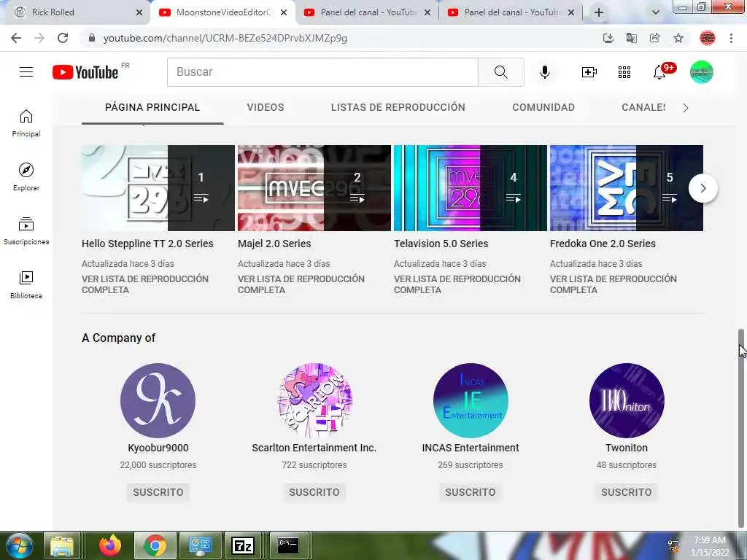Start voice search with the microphone icon
Viewport: 747px width, 560px height.
pyautogui.click(x=545, y=72)
